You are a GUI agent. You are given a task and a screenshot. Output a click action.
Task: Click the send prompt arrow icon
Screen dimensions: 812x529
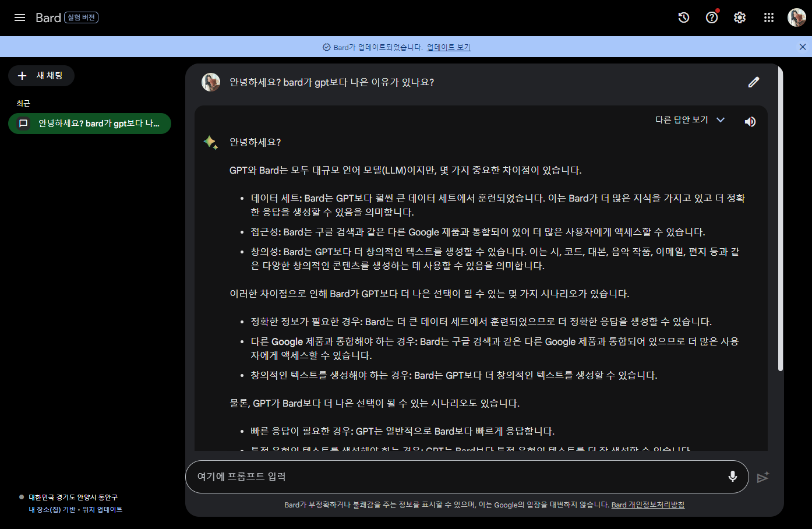coord(763,477)
